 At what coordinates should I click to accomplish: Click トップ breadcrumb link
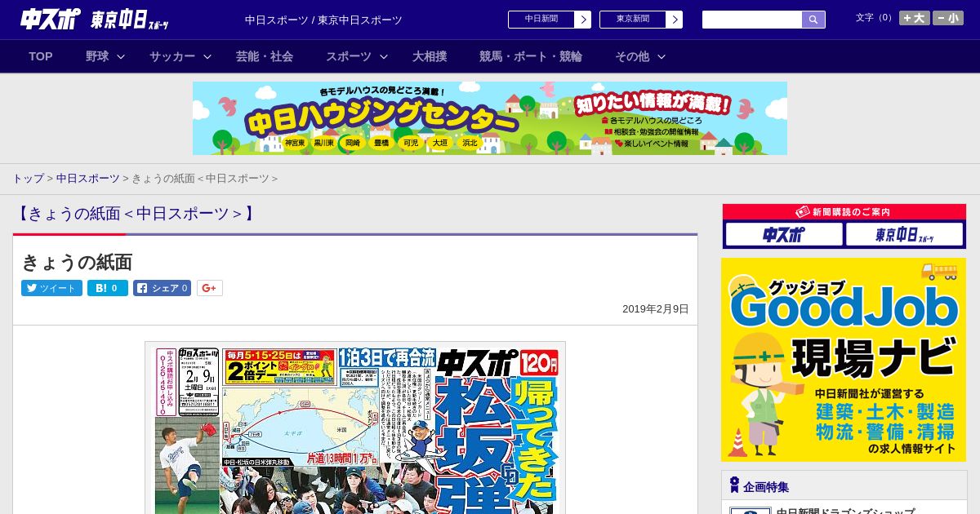28,179
